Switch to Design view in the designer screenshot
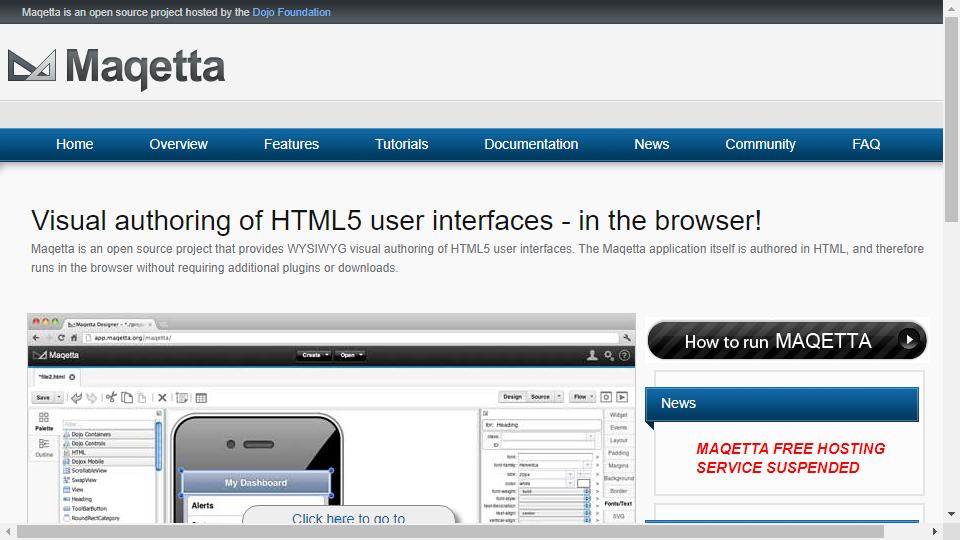 [x=512, y=397]
